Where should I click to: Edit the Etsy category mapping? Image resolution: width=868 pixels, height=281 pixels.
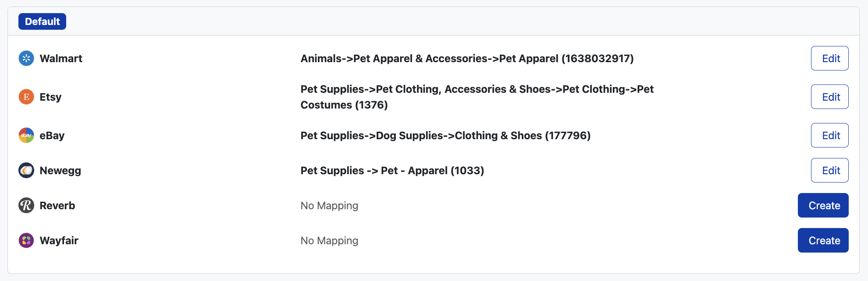[829, 97]
